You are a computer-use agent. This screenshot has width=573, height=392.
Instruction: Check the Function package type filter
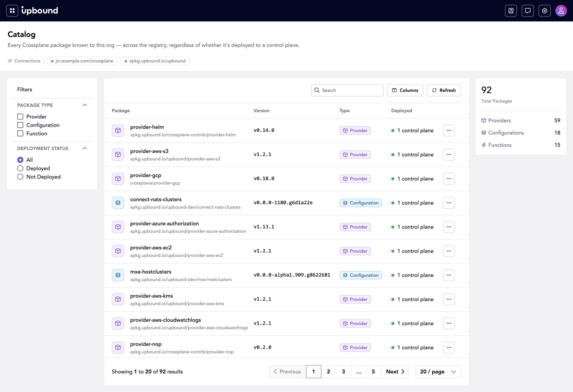coord(20,134)
